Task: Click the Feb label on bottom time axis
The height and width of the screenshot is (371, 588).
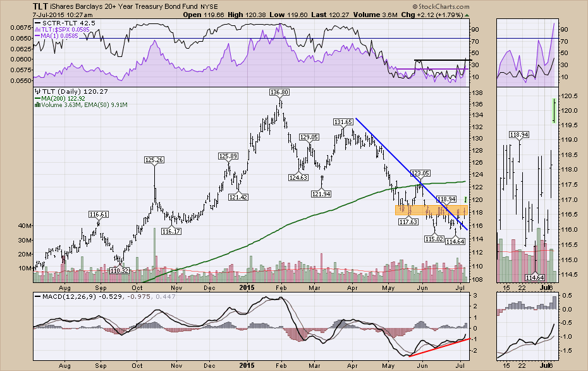Action: coord(281,365)
